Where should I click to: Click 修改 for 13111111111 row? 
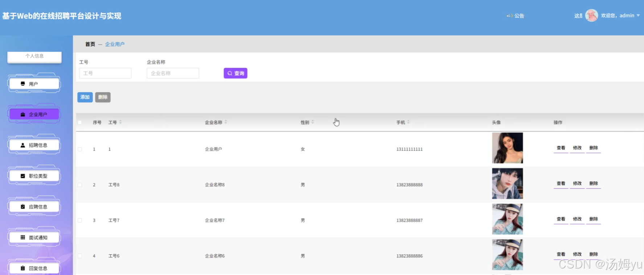(577, 148)
